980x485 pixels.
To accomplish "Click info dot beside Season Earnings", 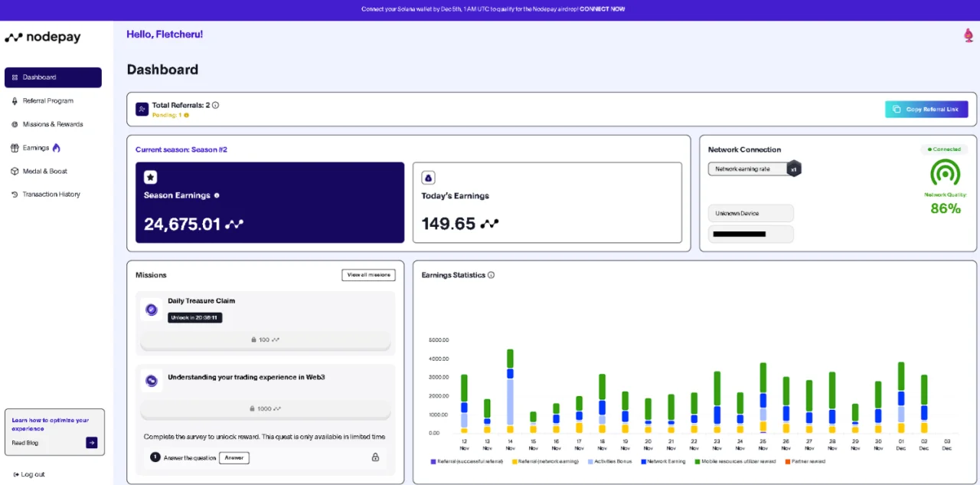I will click(217, 195).
